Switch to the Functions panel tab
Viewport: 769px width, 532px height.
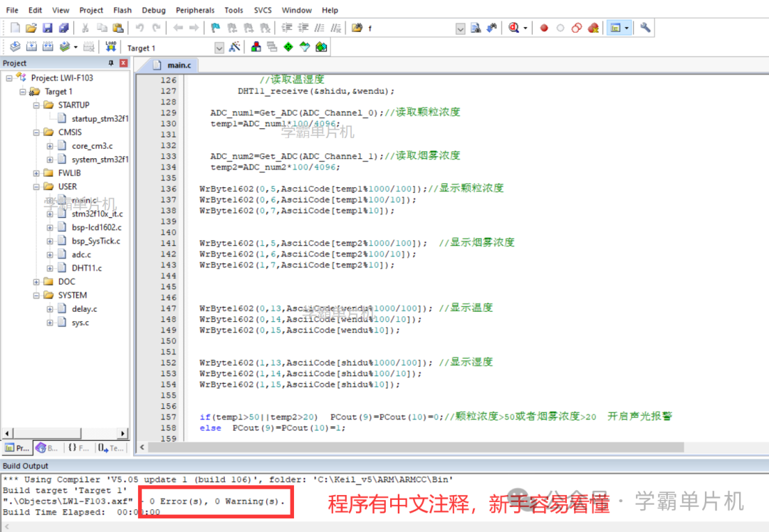78,448
